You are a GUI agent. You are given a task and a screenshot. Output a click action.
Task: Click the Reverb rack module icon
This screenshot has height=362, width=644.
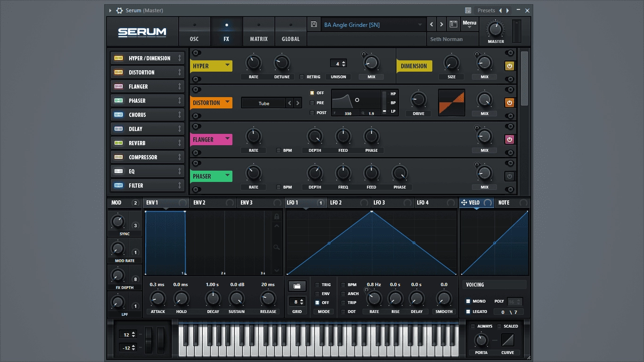[119, 143]
